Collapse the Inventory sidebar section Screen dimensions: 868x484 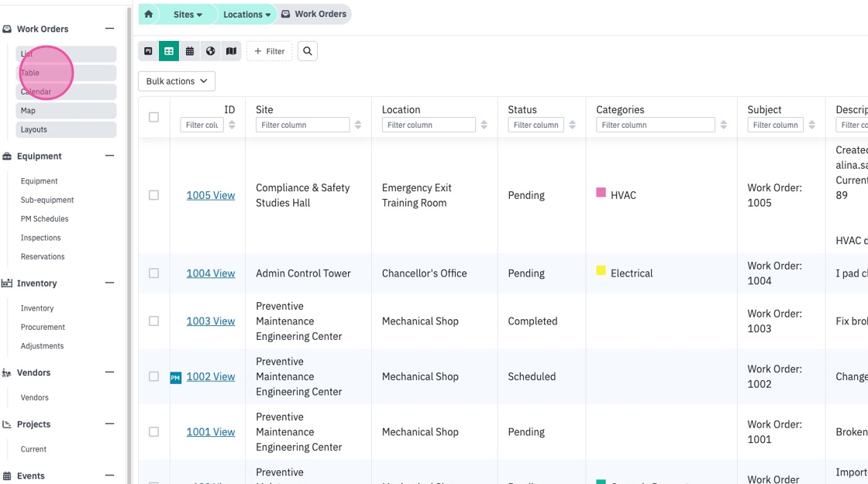click(109, 283)
